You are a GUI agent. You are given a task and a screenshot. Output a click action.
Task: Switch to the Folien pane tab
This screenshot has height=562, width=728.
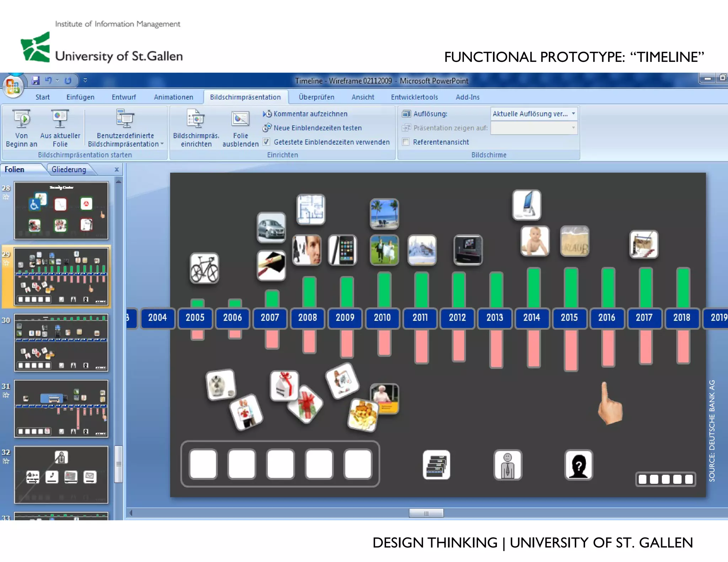pos(15,170)
